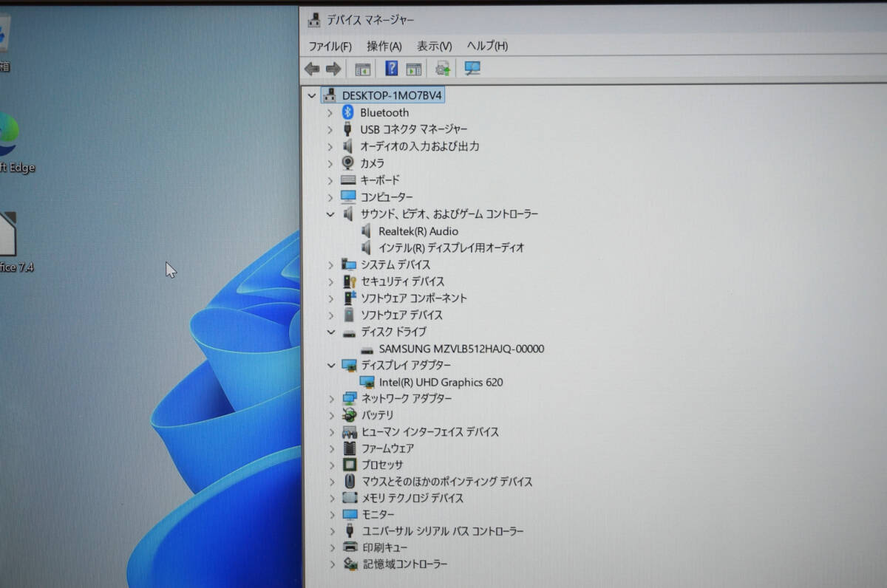
Task: Click the action pane toolbar icon
Action: click(x=414, y=69)
